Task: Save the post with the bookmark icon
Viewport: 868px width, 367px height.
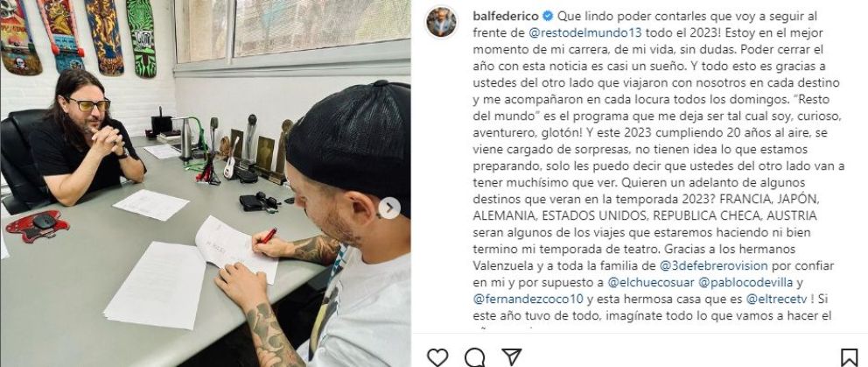Action: tap(849, 357)
